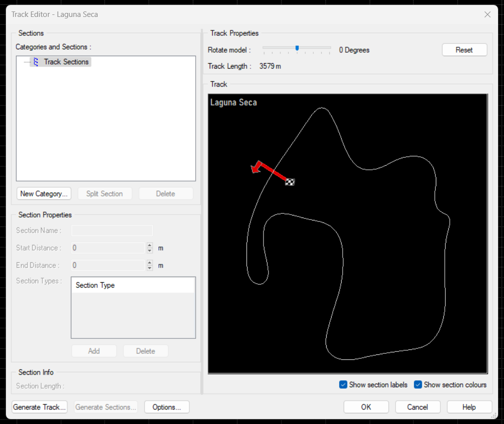Click the Track Sections tree icon

pyautogui.click(x=35, y=62)
